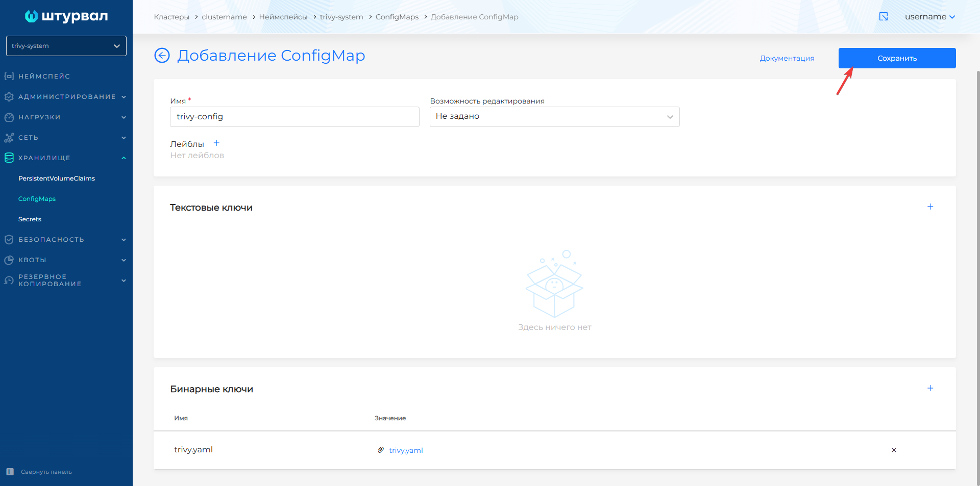Click the Сохранить button

click(896, 58)
